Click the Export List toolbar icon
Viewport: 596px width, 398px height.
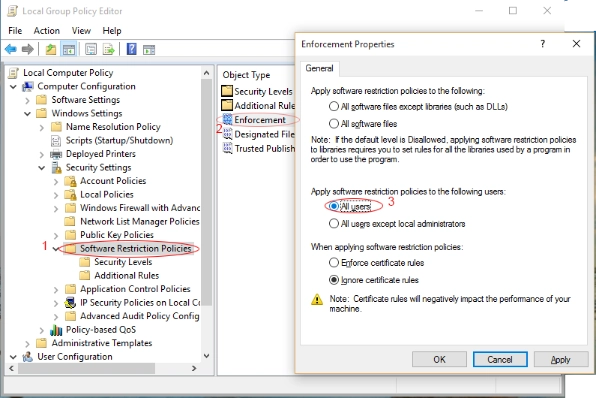pyautogui.click(x=108, y=49)
